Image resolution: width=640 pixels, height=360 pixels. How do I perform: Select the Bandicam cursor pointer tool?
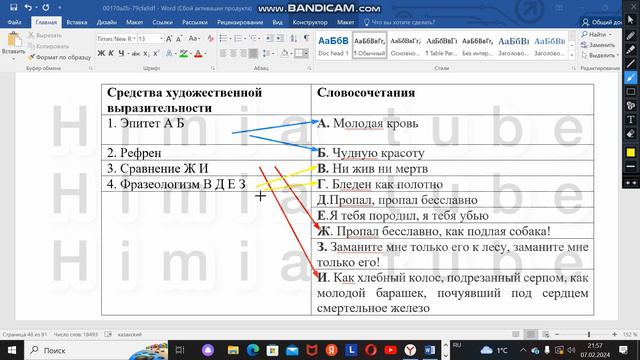point(631,19)
